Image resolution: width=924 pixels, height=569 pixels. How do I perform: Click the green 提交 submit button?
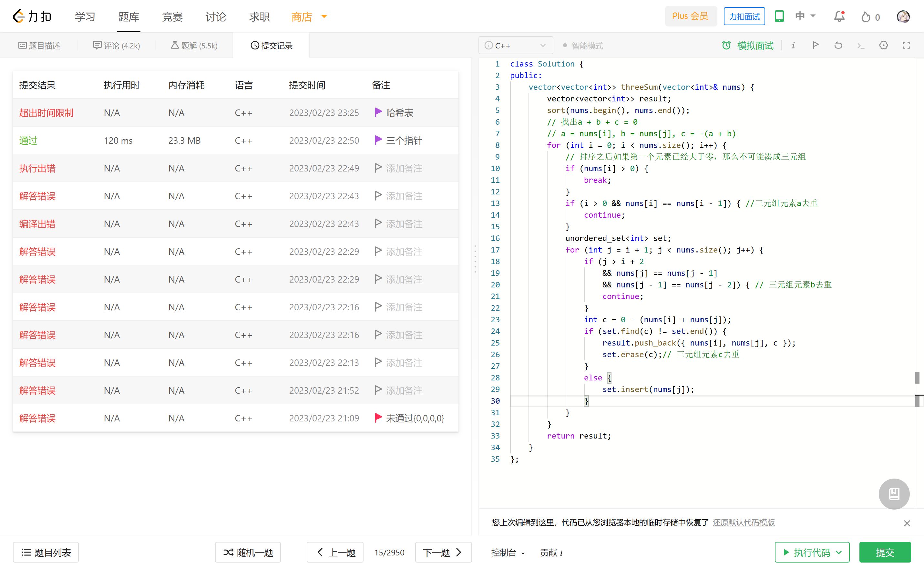(x=885, y=553)
